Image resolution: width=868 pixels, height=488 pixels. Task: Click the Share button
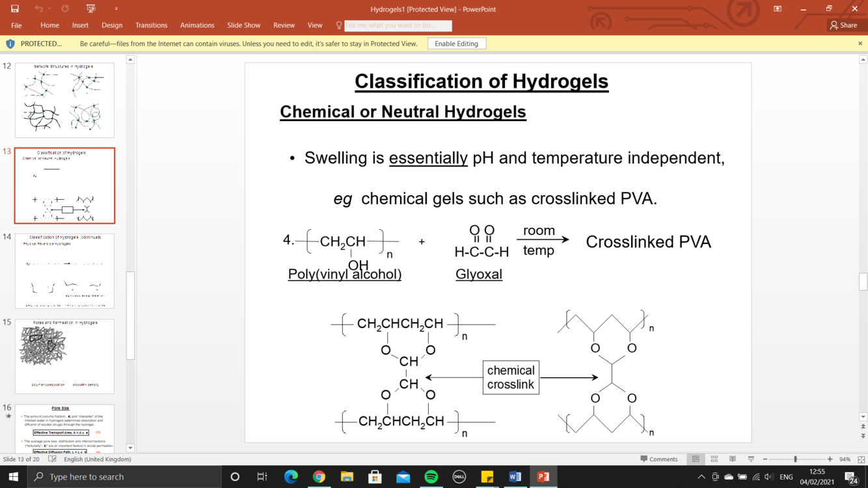[844, 25]
